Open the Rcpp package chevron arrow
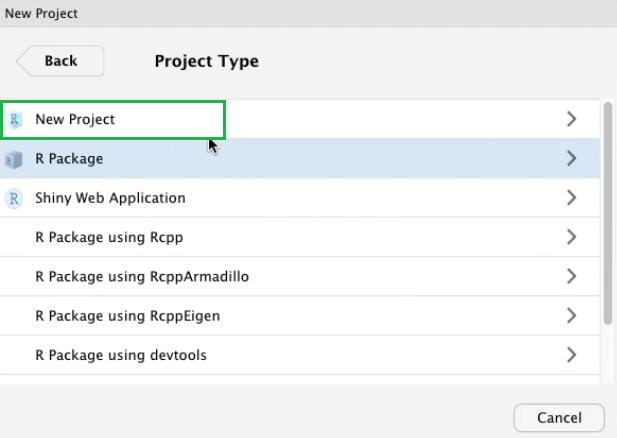Viewport: 617px width, 438px height. click(571, 237)
